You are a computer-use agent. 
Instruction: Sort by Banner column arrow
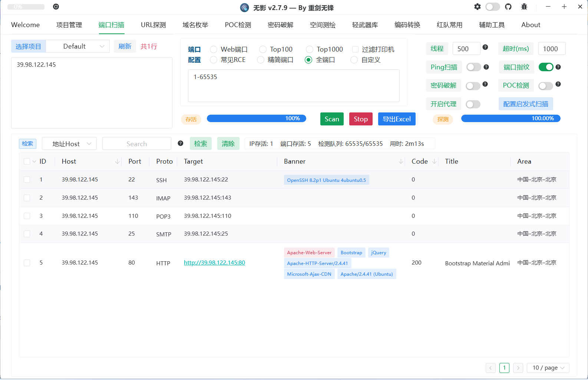(401, 161)
